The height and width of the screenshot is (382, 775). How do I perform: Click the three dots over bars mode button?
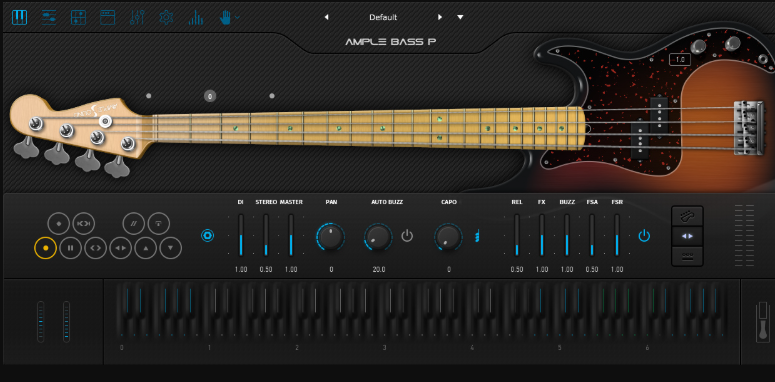coord(687,256)
